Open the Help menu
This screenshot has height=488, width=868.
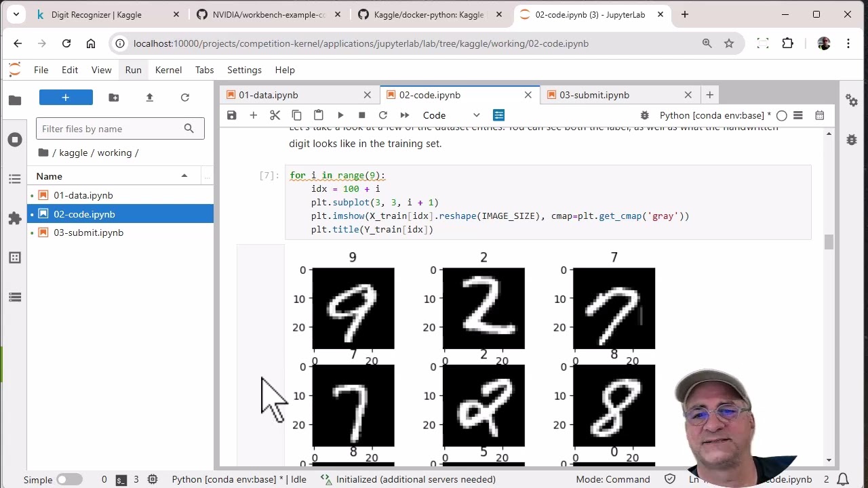coord(285,70)
